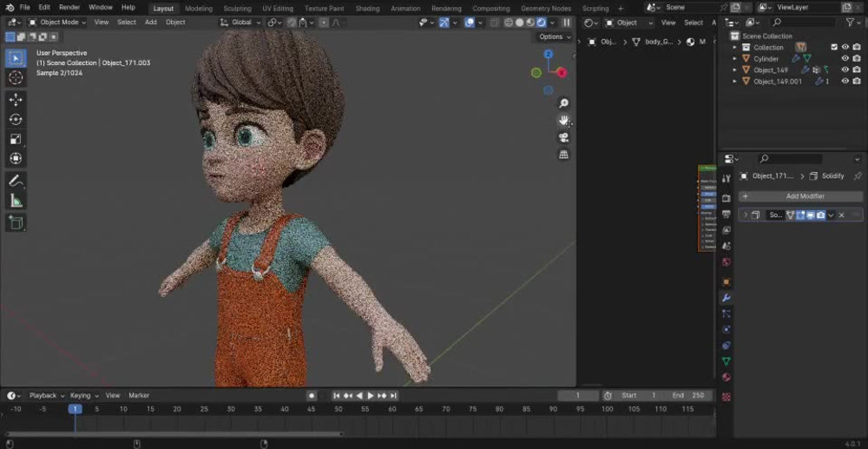The height and width of the screenshot is (449, 868).
Task: Toggle viewport overlays button
Action: pyautogui.click(x=470, y=23)
